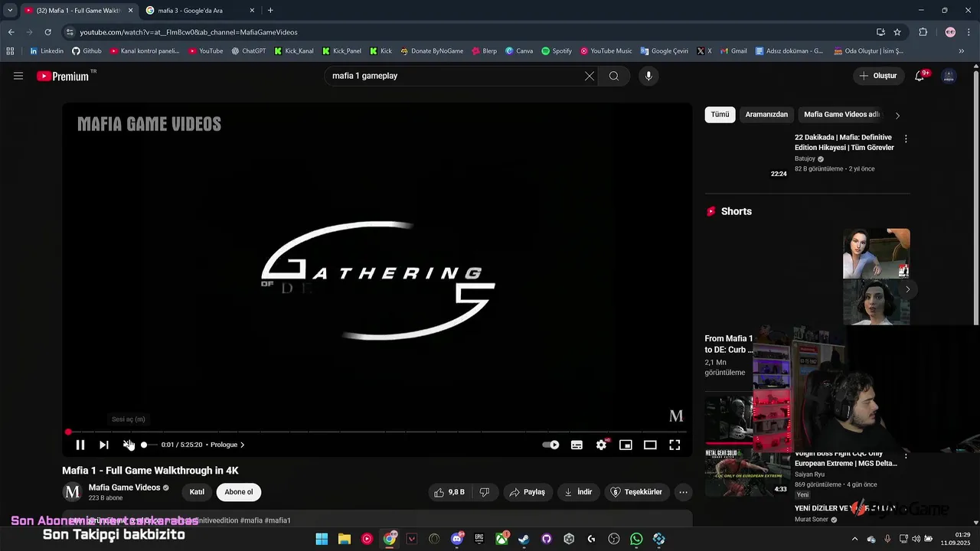Expand the Prologue chapter list
The image size is (980, 551).
click(227, 445)
